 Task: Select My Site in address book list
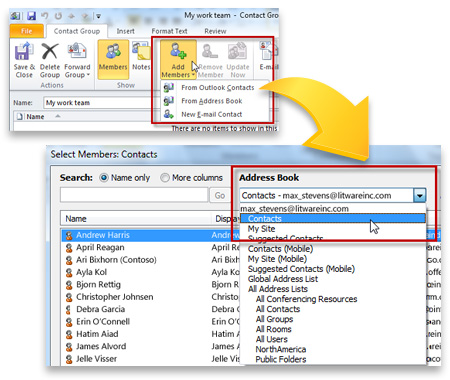tap(333, 229)
